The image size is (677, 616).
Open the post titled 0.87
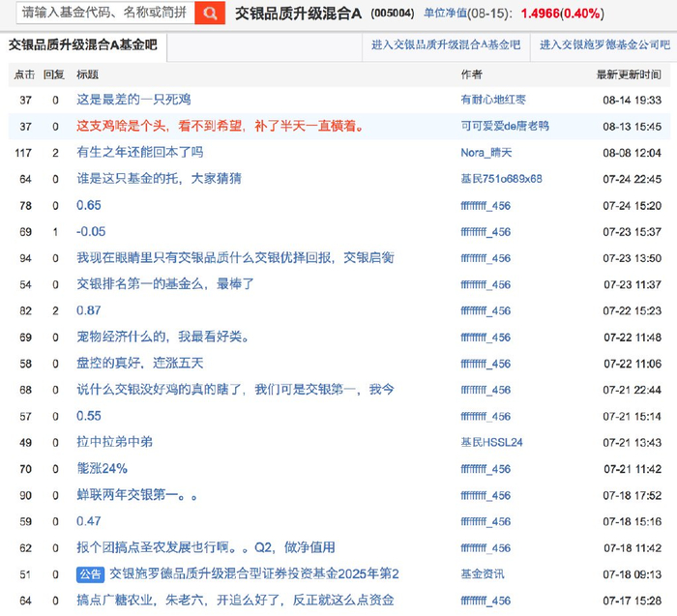tap(89, 310)
